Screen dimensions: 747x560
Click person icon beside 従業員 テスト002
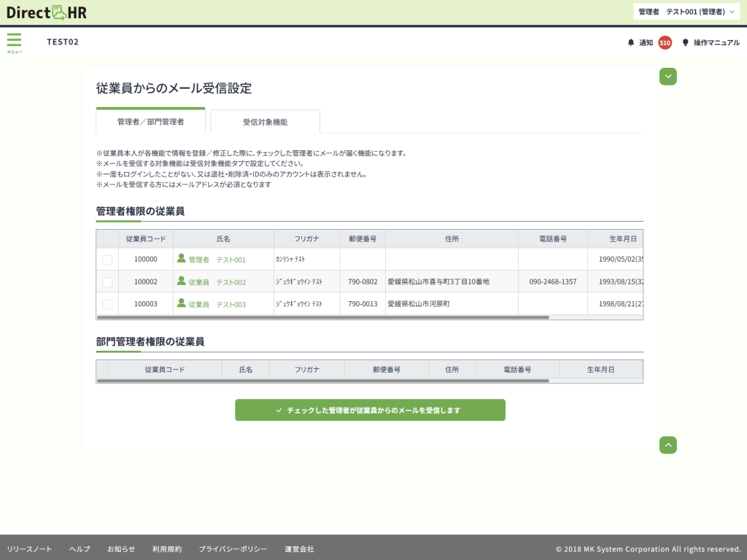181,281
